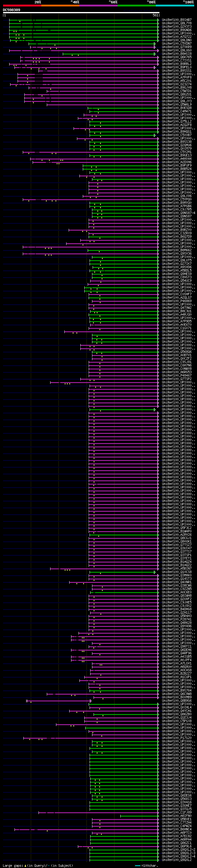Select hit label UniRef100_C9ZZN5
The height and width of the screenshot is (868, 197).
pyautogui.click(x=177, y=589)
